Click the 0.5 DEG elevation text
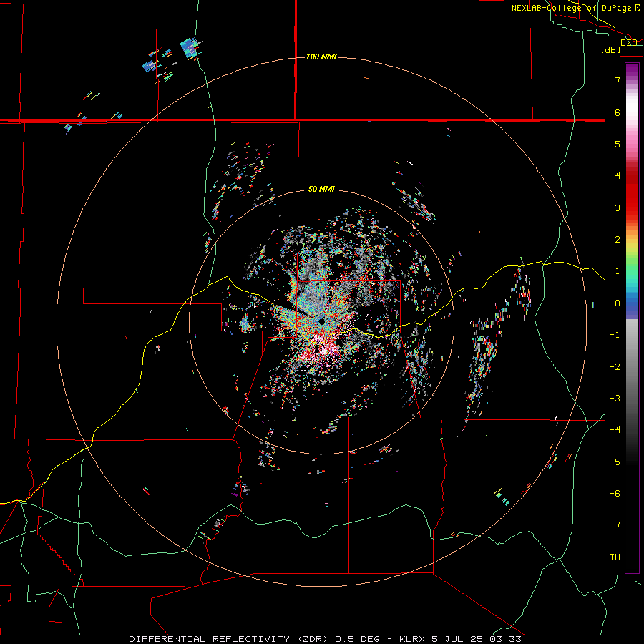Screen dimensions: 644x644 [358, 639]
